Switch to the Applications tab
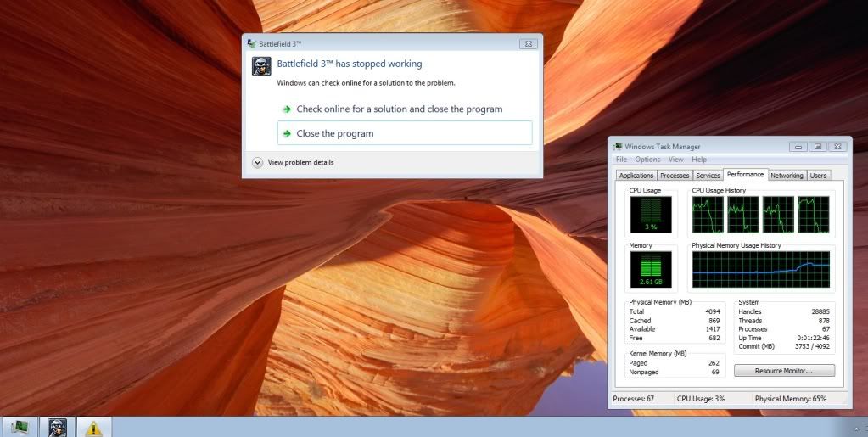868x437 pixels. (636, 176)
